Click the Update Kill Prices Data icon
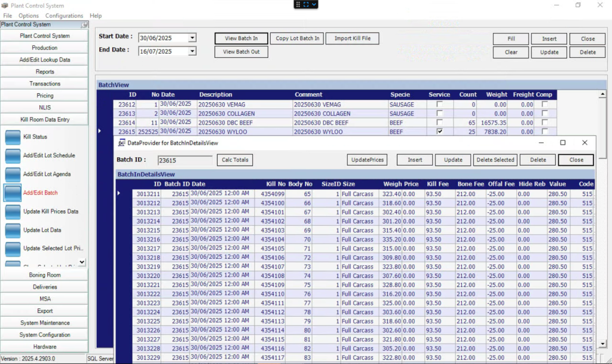This screenshot has width=612, height=364. pyautogui.click(x=13, y=212)
